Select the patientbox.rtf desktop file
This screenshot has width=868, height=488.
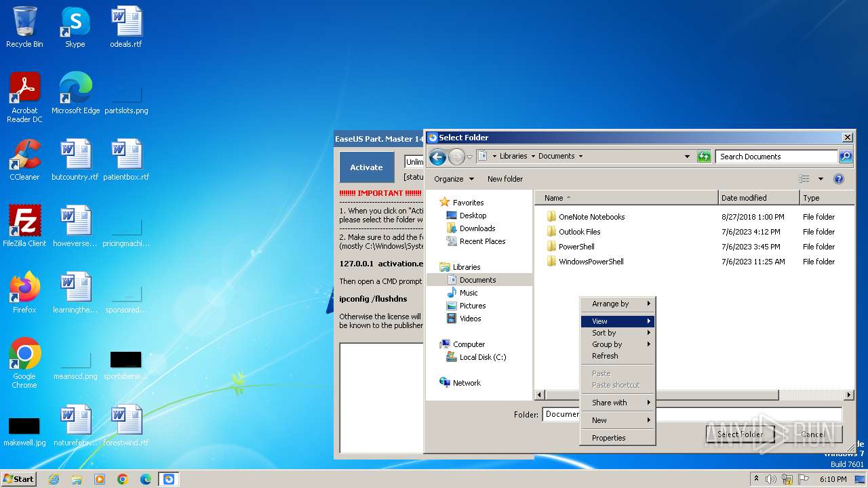coord(126,160)
